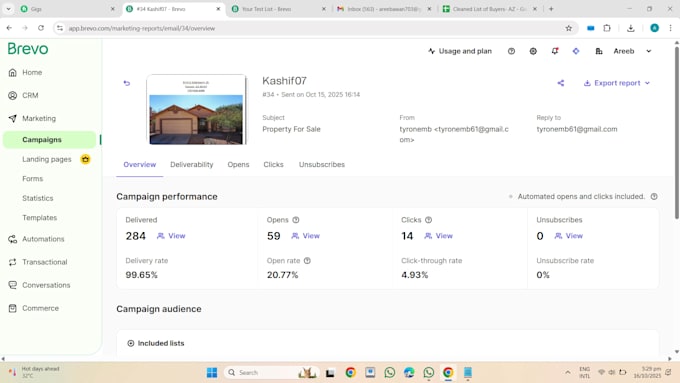This screenshot has width=680, height=383.
Task: Click the campaign email preview thumbnail
Action: coord(196,109)
